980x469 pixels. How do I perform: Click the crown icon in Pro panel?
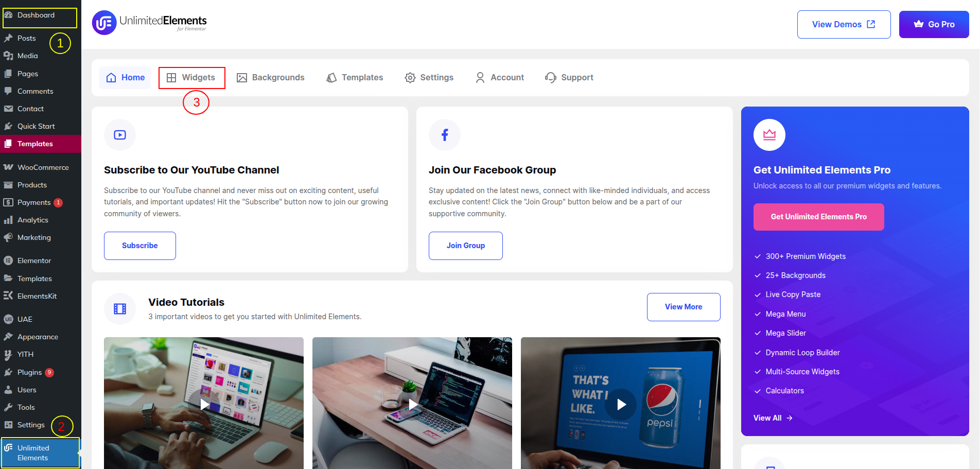769,135
